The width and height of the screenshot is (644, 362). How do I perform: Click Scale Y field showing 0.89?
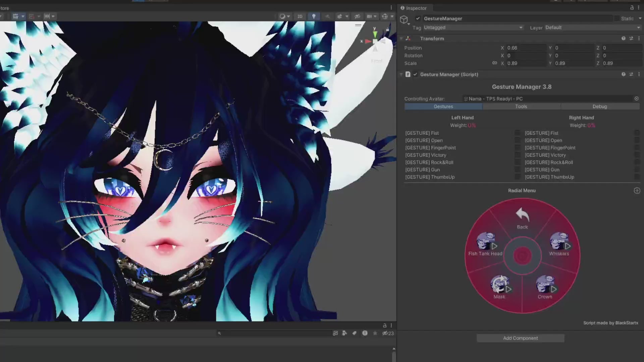[x=574, y=63]
